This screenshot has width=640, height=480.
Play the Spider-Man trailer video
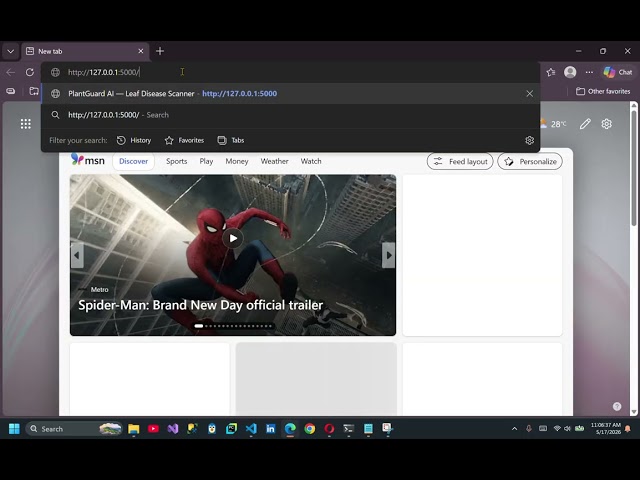(x=233, y=238)
